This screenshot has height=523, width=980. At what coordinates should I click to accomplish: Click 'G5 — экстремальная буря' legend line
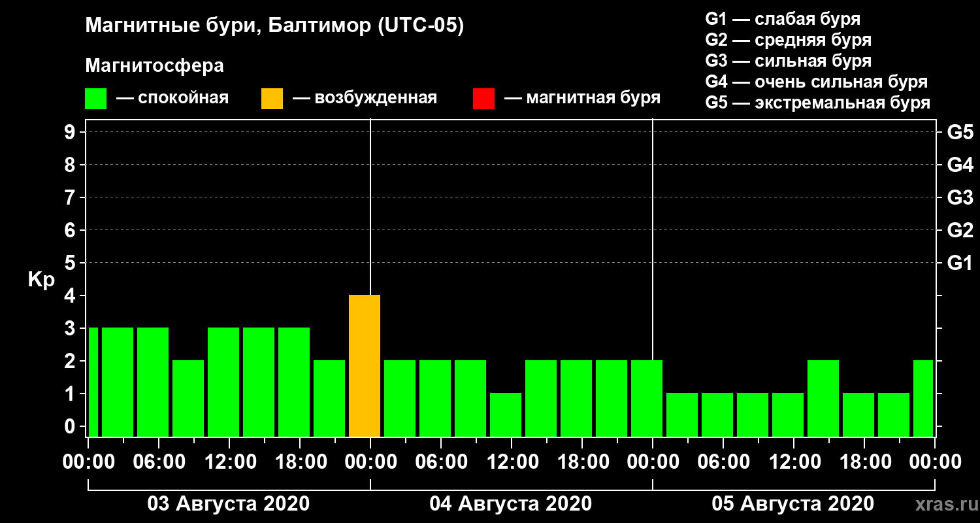tap(817, 103)
